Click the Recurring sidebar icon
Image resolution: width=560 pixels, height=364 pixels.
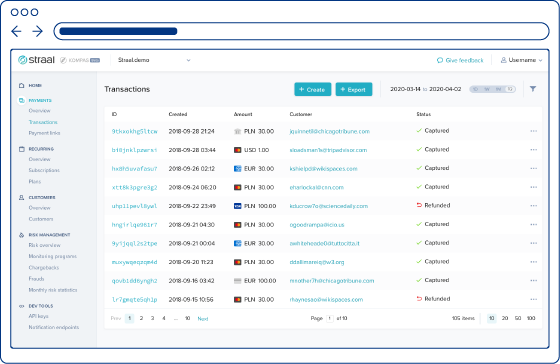click(x=21, y=149)
